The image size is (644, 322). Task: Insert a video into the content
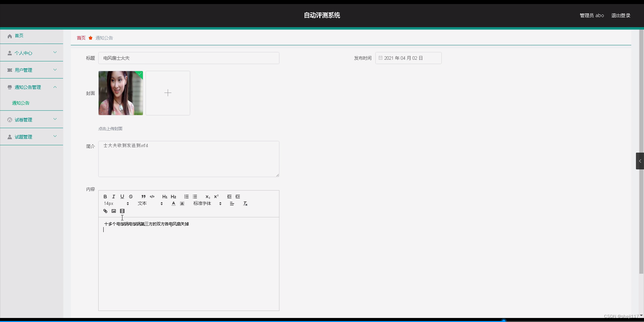coord(122,211)
